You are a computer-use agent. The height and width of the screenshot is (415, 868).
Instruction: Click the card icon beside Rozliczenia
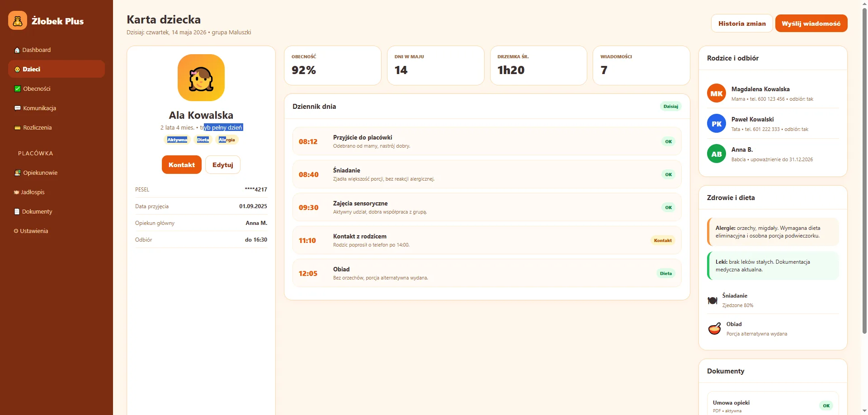coord(18,128)
